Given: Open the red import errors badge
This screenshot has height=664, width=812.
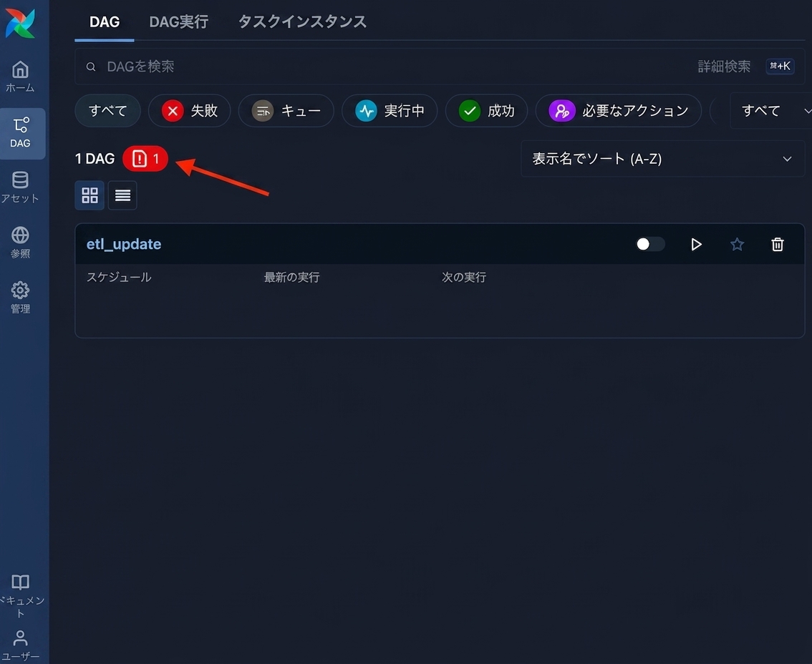Looking at the screenshot, I should [145, 158].
